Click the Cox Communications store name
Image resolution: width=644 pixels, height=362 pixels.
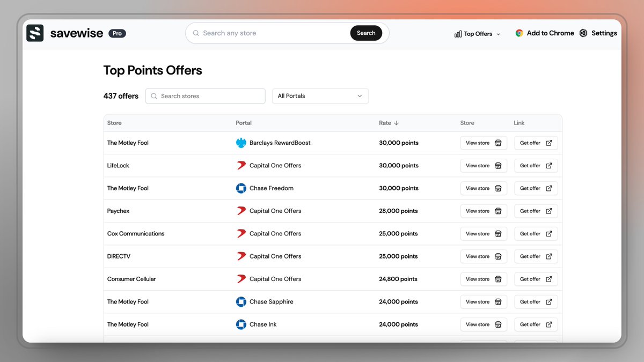pos(136,233)
